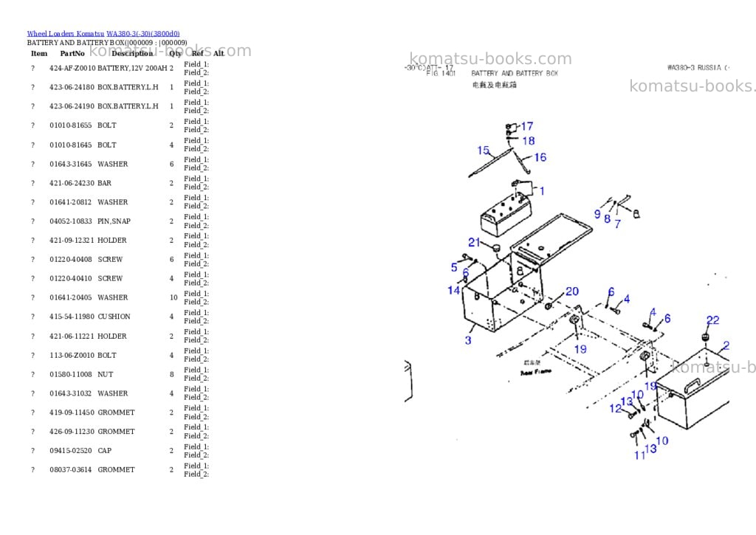756x535 pixels.
Task: Click the PartNo column header
Action: point(72,53)
